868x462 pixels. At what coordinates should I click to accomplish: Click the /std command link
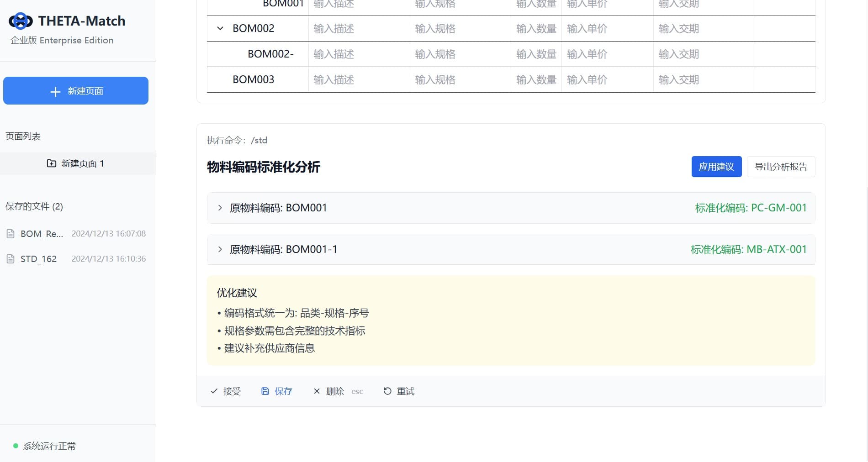(259, 140)
